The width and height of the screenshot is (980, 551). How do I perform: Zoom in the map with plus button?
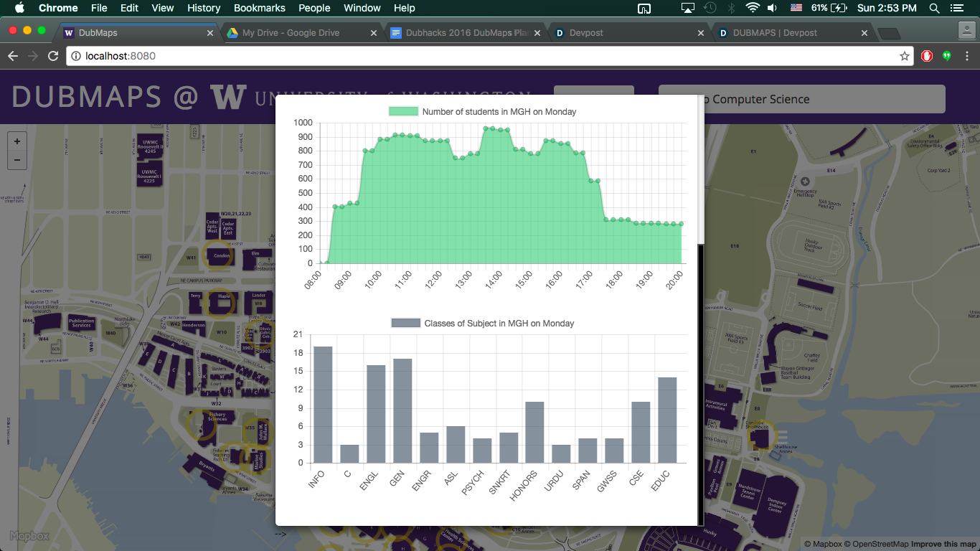pyautogui.click(x=17, y=141)
